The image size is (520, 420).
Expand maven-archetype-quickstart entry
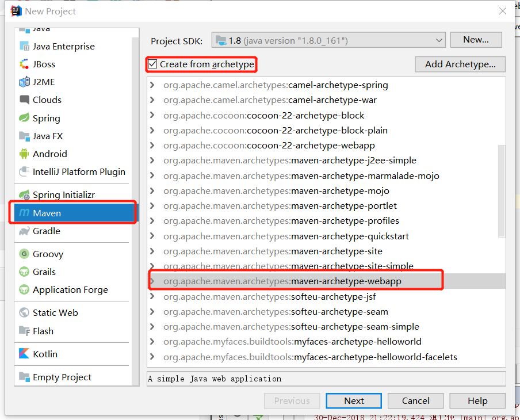click(x=152, y=236)
